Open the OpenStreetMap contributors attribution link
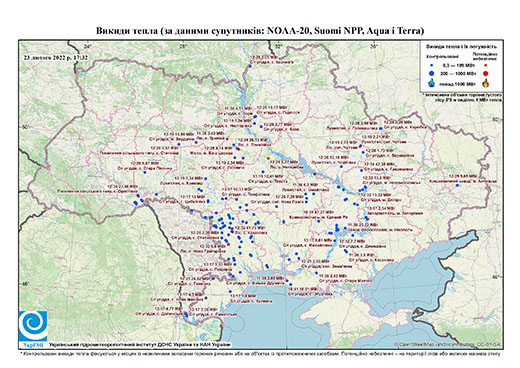 (447, 344)
